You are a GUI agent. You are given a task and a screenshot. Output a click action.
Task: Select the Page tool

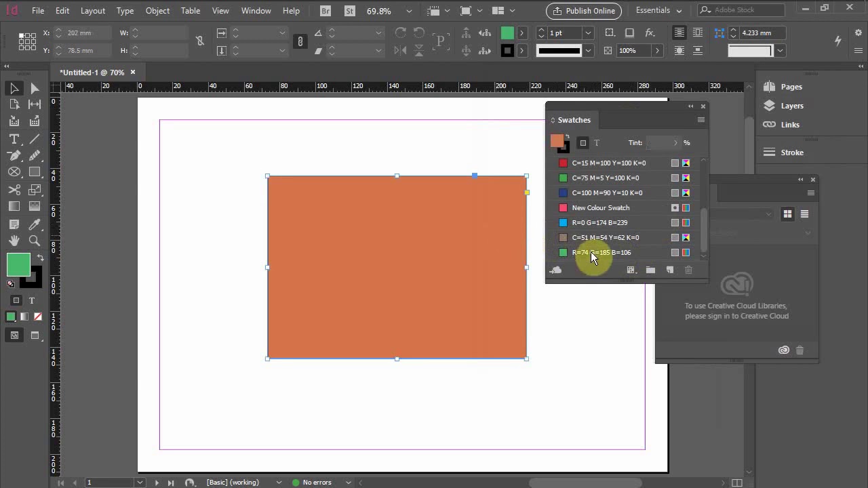coord(14,104)
